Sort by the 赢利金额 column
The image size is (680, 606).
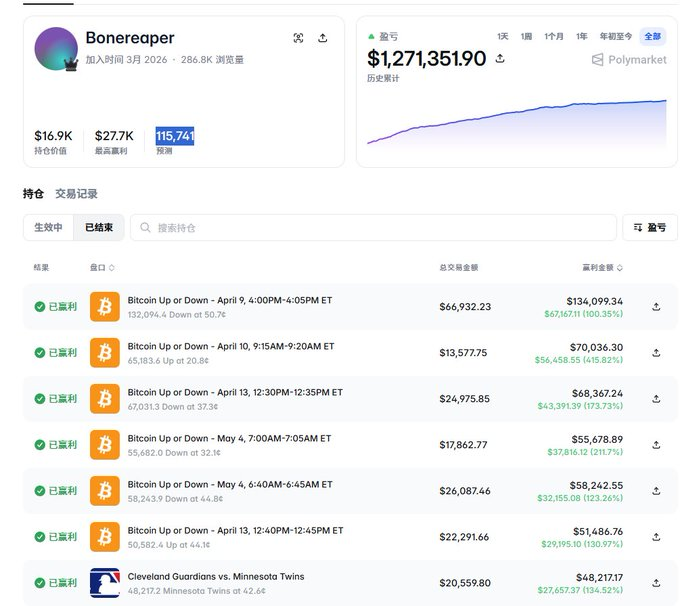[602, 268]
